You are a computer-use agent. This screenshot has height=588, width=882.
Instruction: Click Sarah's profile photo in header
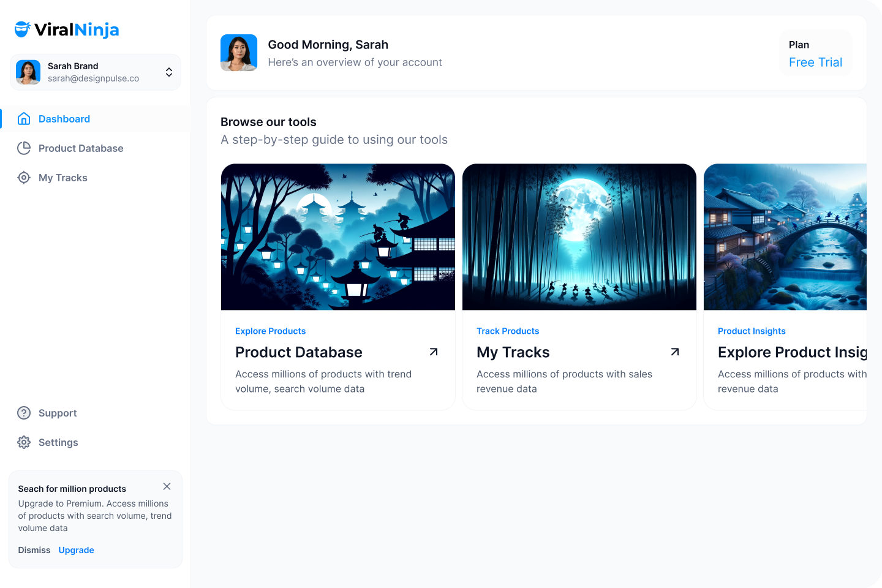coord(239,53)
